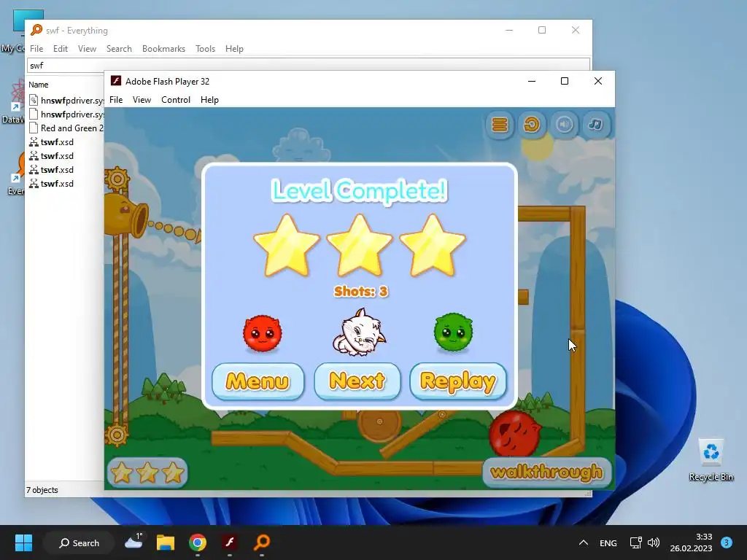Show hidden system tray icons
This screenshot has height=560, width=747.
[583, 542]
